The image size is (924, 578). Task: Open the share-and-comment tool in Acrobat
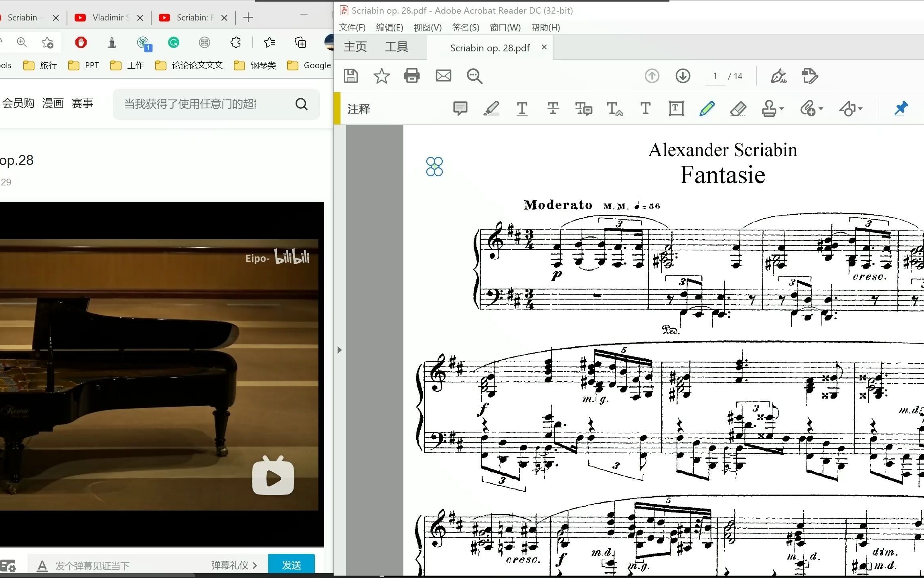click(810, 76)
